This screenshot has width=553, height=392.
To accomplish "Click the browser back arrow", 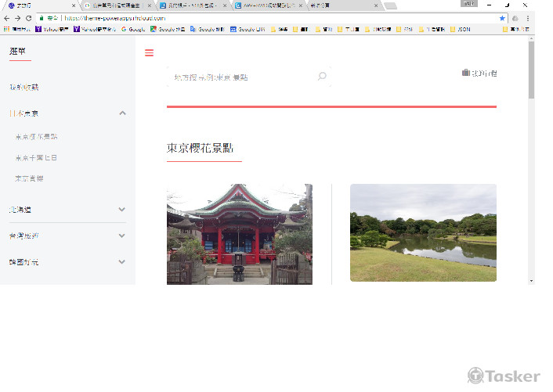I will [7, 18].
